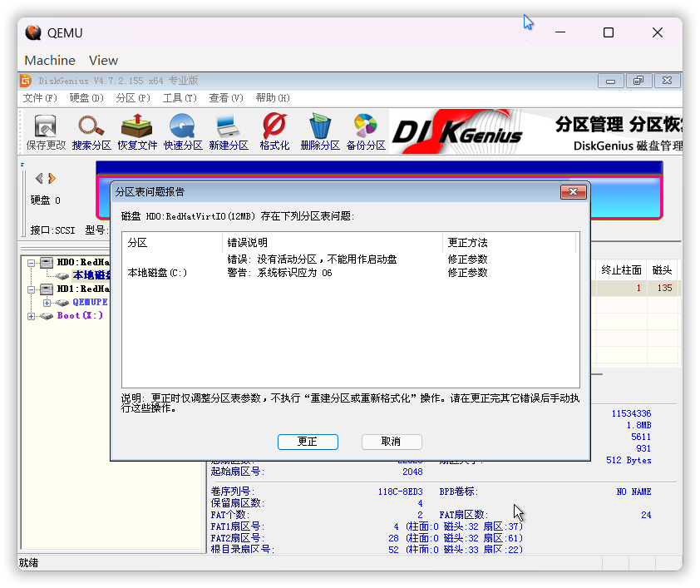Viewport: 700px width, 588px height.
Task: Collapse the HD0:RedHat tree node
Action: (31, 263)
